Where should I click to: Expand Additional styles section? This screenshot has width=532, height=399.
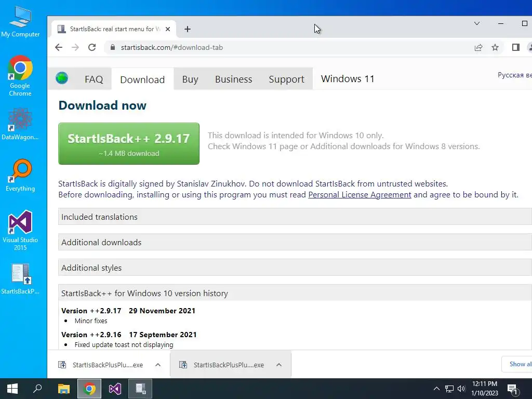[x=295, y=268]
